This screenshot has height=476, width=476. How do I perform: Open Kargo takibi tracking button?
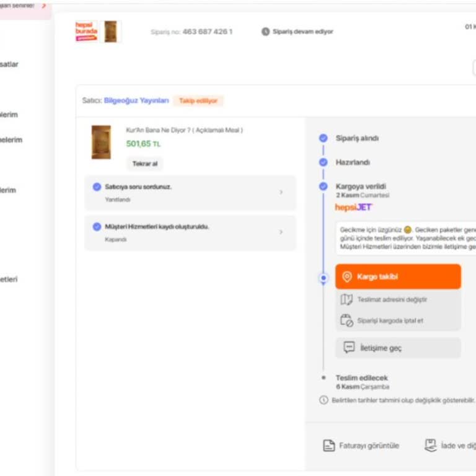pos(398,276)
